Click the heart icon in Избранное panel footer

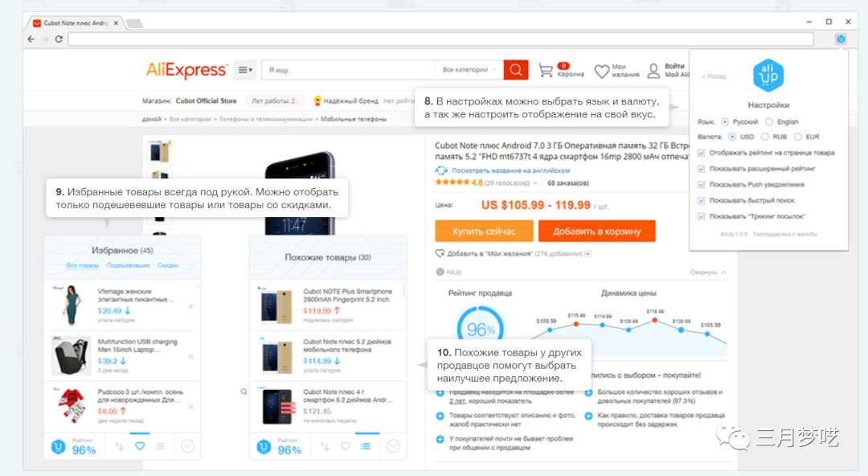coord(139,446)
